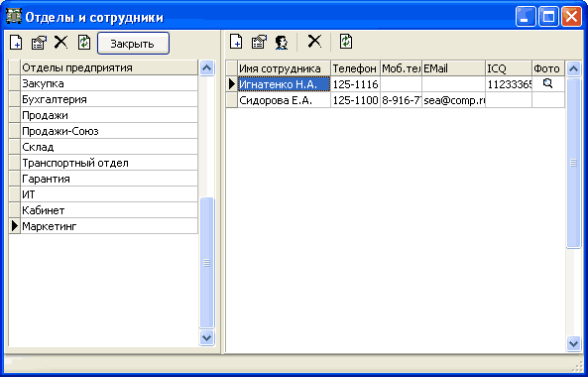Refresh the employees list icon

346,42
